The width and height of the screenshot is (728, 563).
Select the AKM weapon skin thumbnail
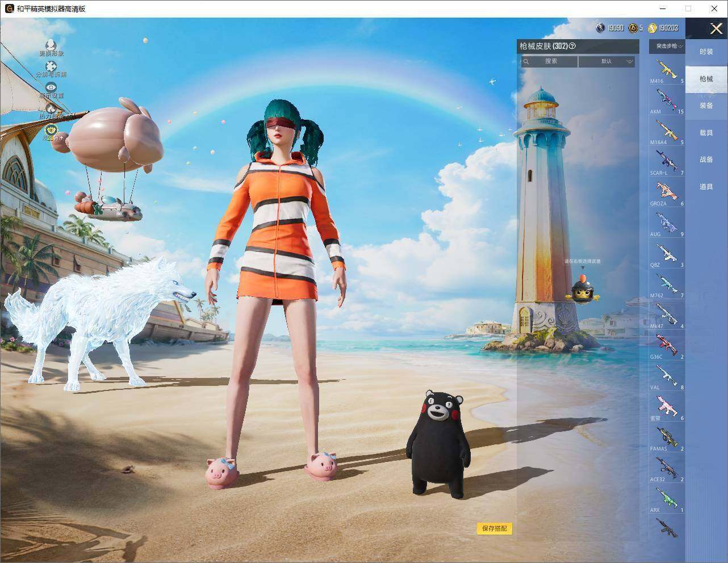coord(667,100)
